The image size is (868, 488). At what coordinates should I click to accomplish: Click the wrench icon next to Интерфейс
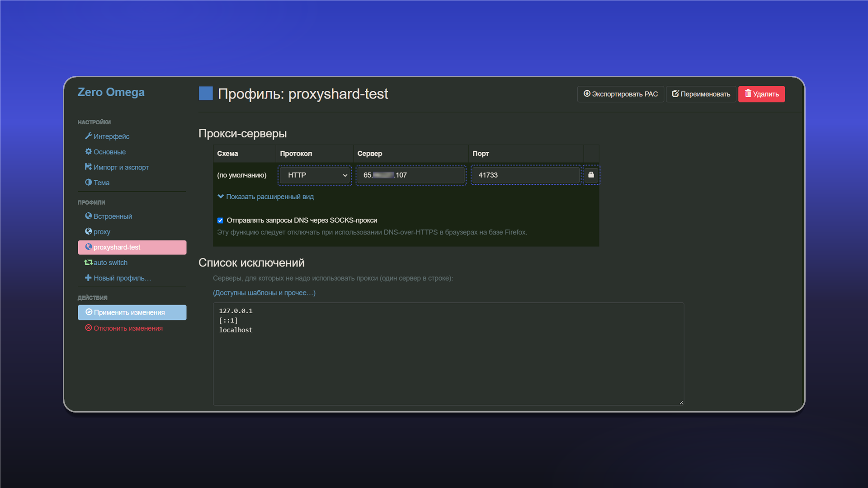[89, 136]
